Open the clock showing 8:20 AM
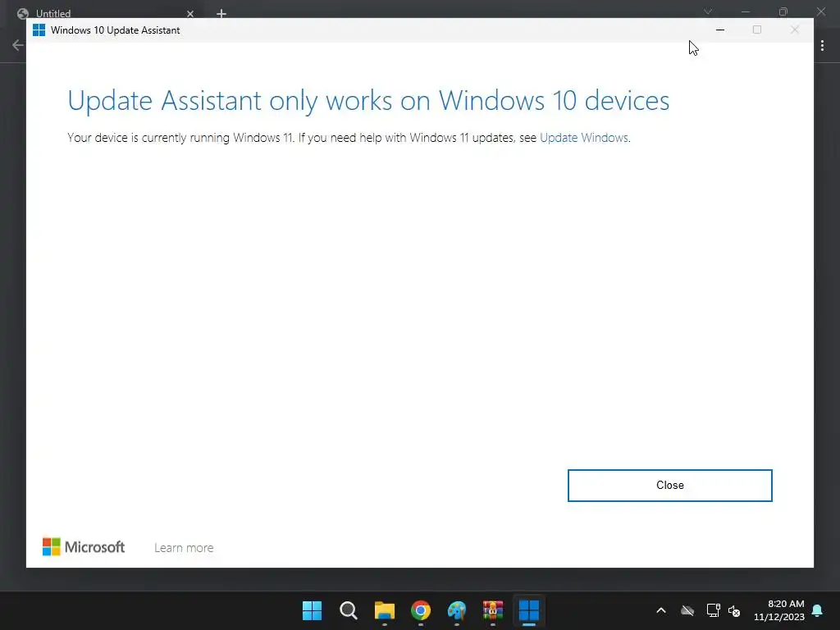This screenshot has width=840, height=630. [779, 610]
